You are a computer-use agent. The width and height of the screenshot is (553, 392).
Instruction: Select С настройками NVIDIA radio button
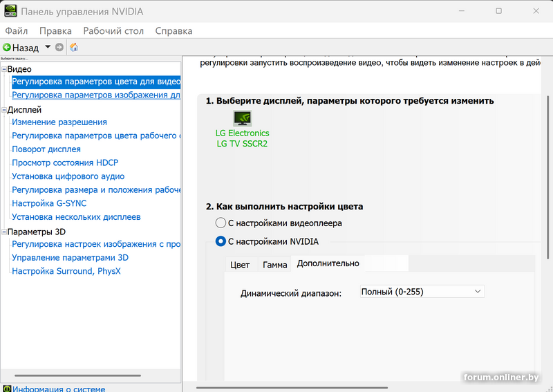pyautogui.click(x=221, y=241)
